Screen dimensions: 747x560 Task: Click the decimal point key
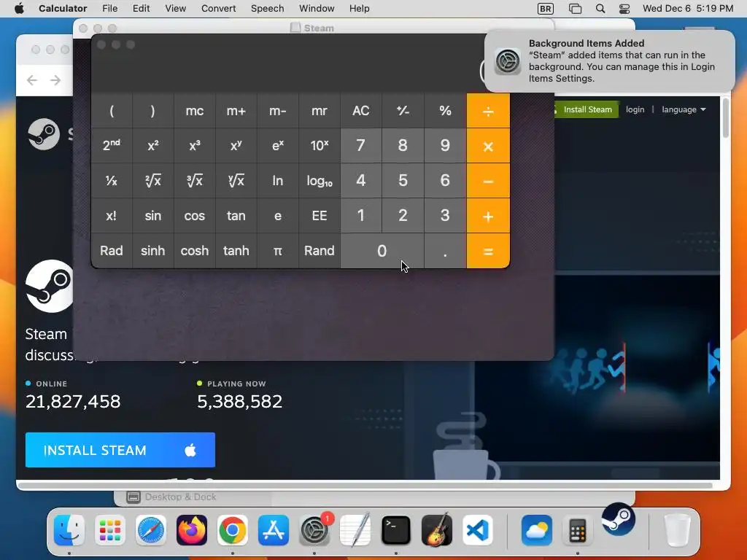[445, 251]
